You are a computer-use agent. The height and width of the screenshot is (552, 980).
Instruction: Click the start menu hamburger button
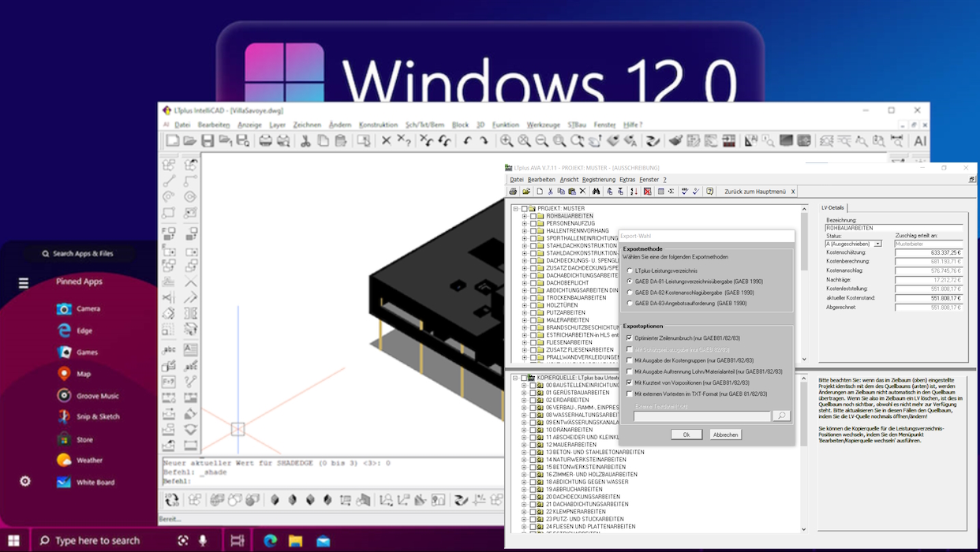(x=24, y=283)
